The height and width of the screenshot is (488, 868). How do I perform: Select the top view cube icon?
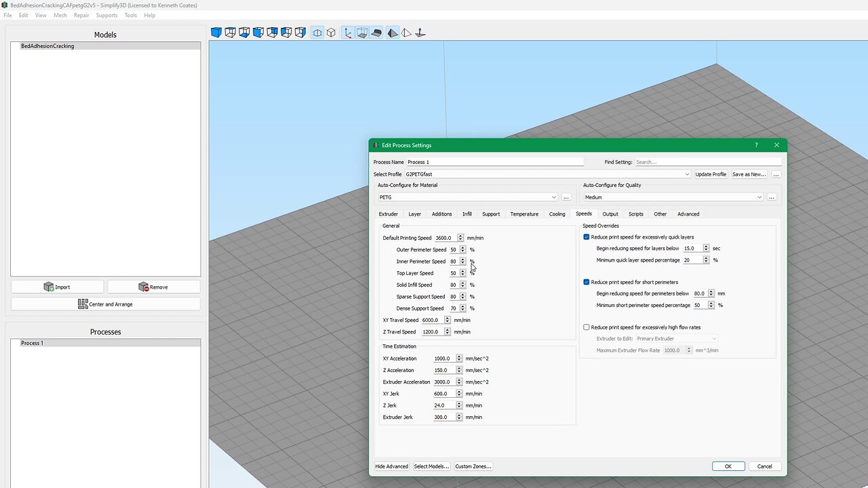coord(231,33)
